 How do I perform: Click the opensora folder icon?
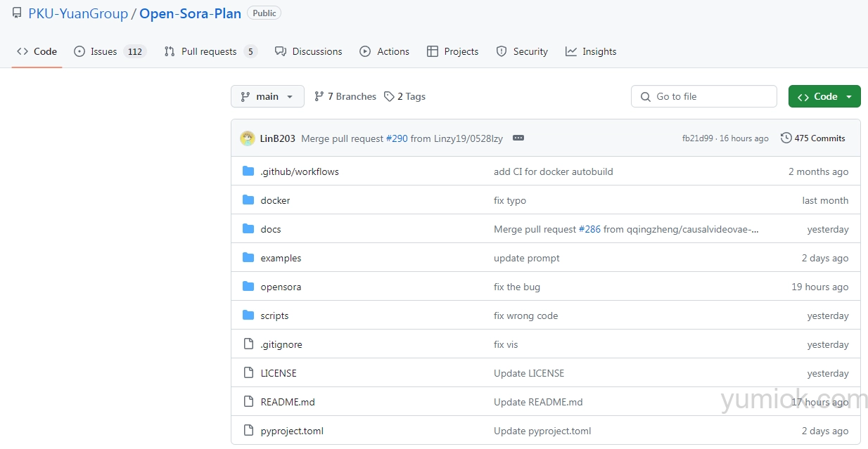[x=248, y=287]
